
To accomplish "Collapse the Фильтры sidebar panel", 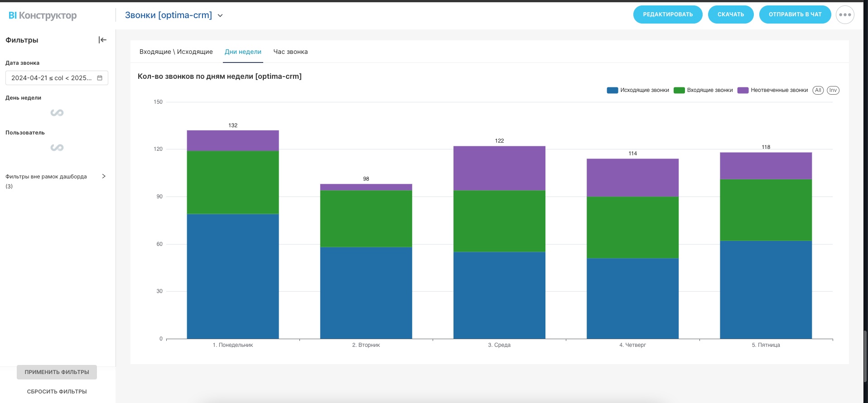I will tap(102, 40).
